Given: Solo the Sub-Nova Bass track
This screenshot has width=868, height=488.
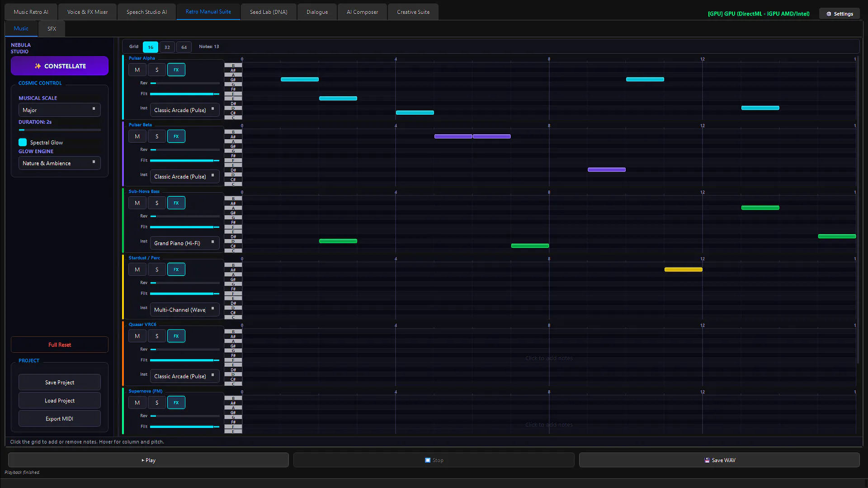Looking at the screenshot, I should pos(156,203).
